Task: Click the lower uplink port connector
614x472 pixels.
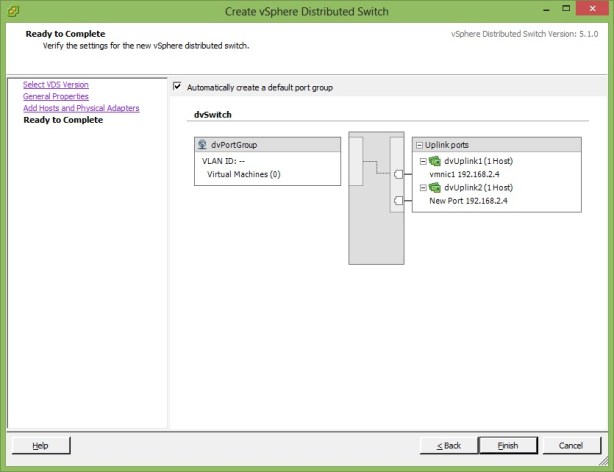Action: pos(398,200)
